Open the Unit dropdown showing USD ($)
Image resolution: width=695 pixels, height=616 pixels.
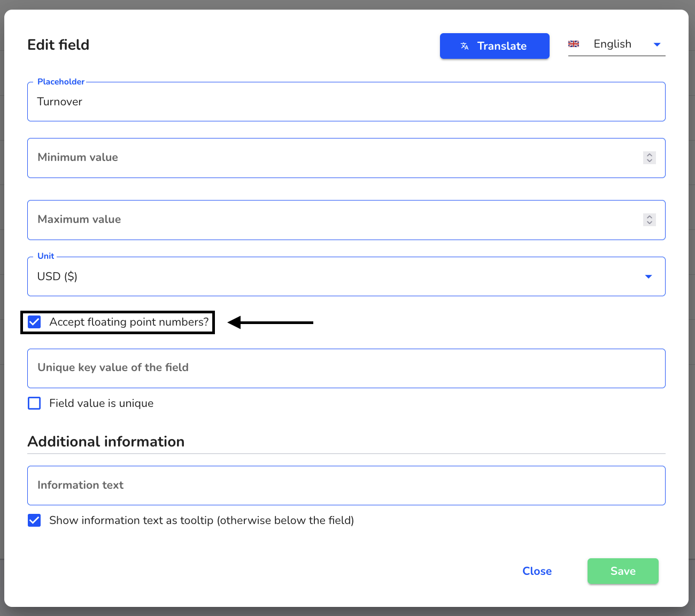tap(346, 276)
